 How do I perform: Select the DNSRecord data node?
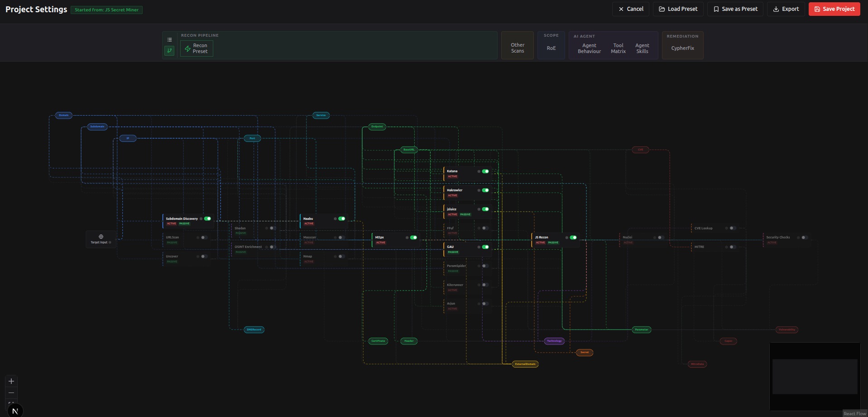point(254,330)
